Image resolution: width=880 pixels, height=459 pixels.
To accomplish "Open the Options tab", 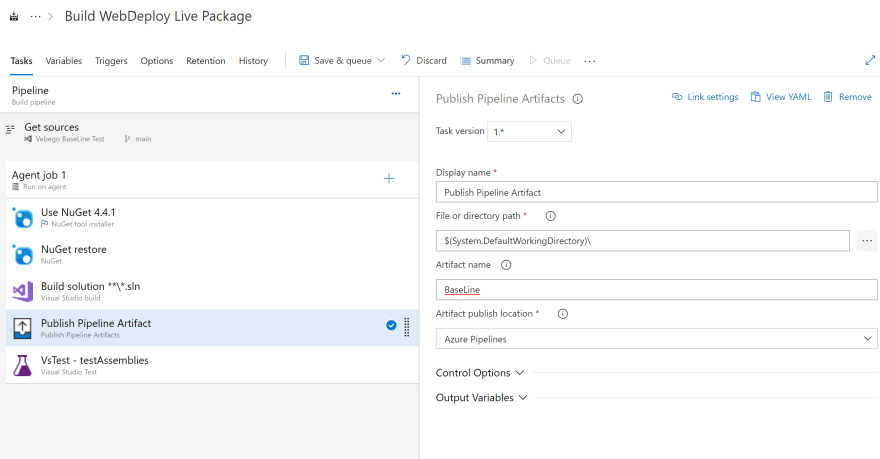I will [157, 61].
